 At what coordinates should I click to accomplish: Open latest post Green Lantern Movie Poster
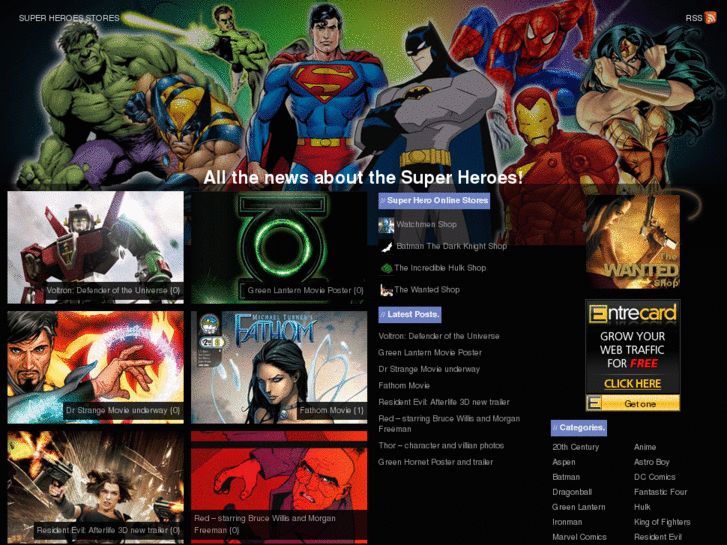[x=430, y=353]
